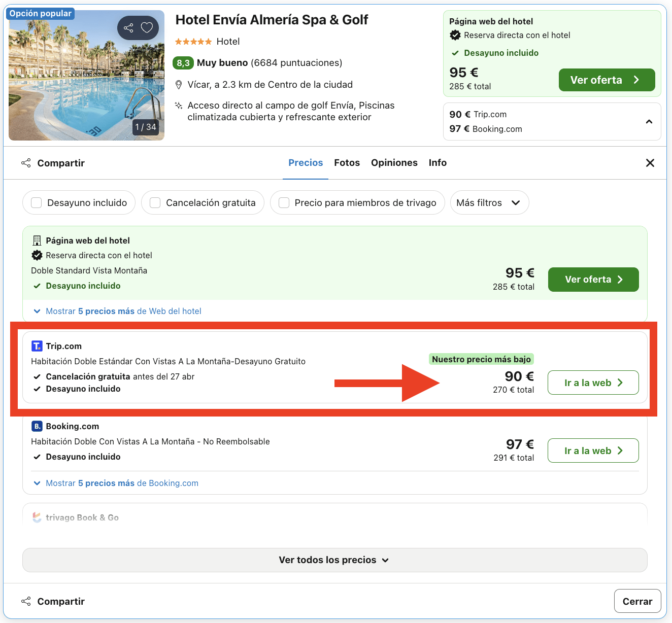Click the bottom Compartir link
The height and width of the screenshot is (623, 672).
tap(61, 601)
